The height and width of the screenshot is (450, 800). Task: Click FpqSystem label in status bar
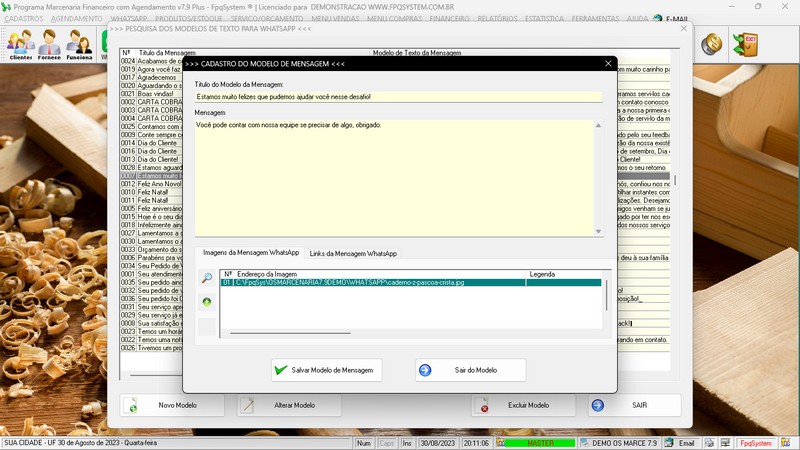[x=756, y=443]
